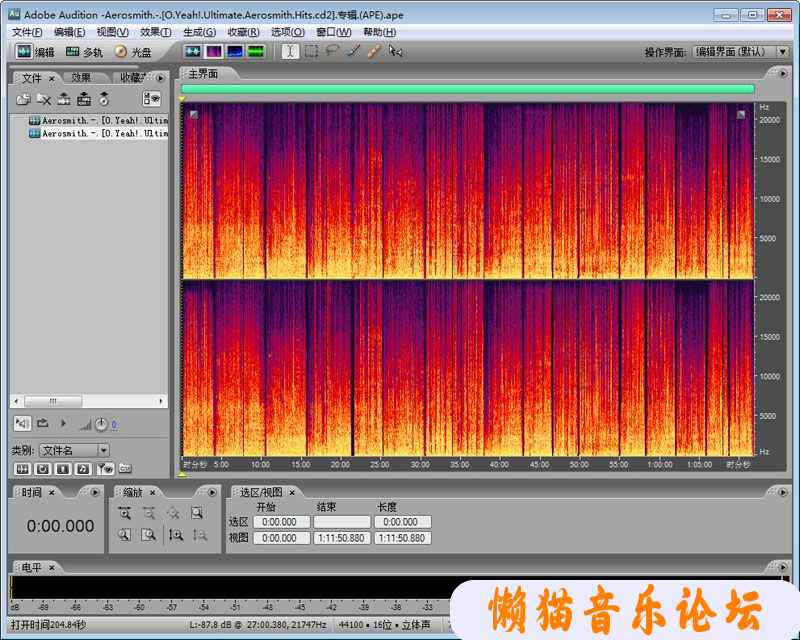Viewport: 800px width, 640px height.
Task: Play the selected file preview
Action: [x=63, y=424]
